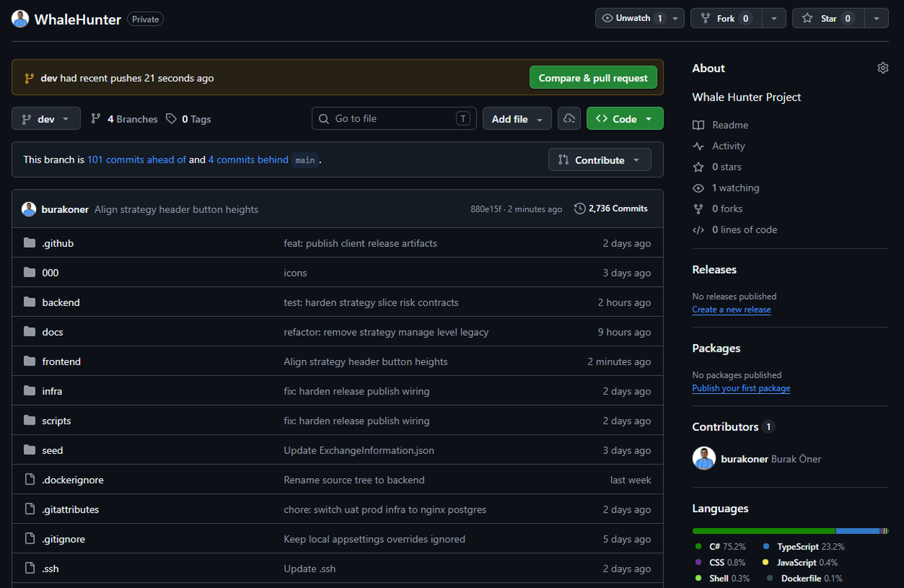The height and width of the screenshot is (588, 904).
Task: Open the Add file dropdown
Action: point(517,119)
